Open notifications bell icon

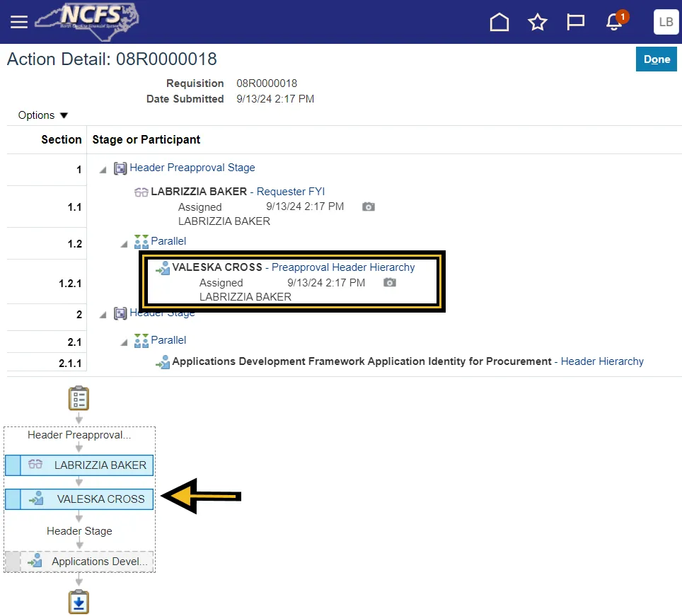614,22
